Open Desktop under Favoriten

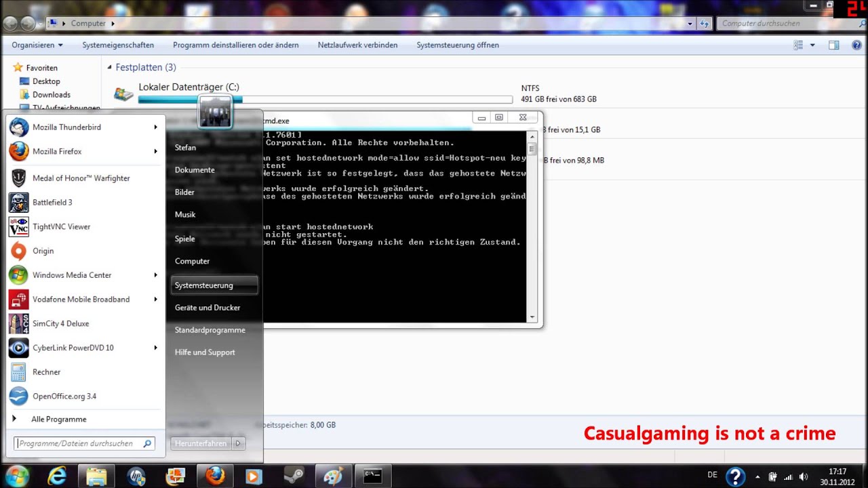[46, 81]
